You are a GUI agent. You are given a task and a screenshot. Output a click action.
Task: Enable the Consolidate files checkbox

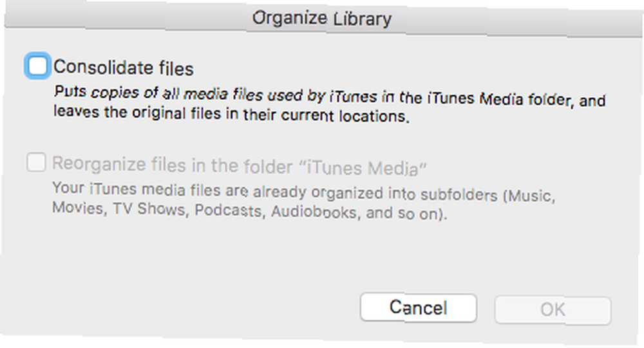[37, 66]
